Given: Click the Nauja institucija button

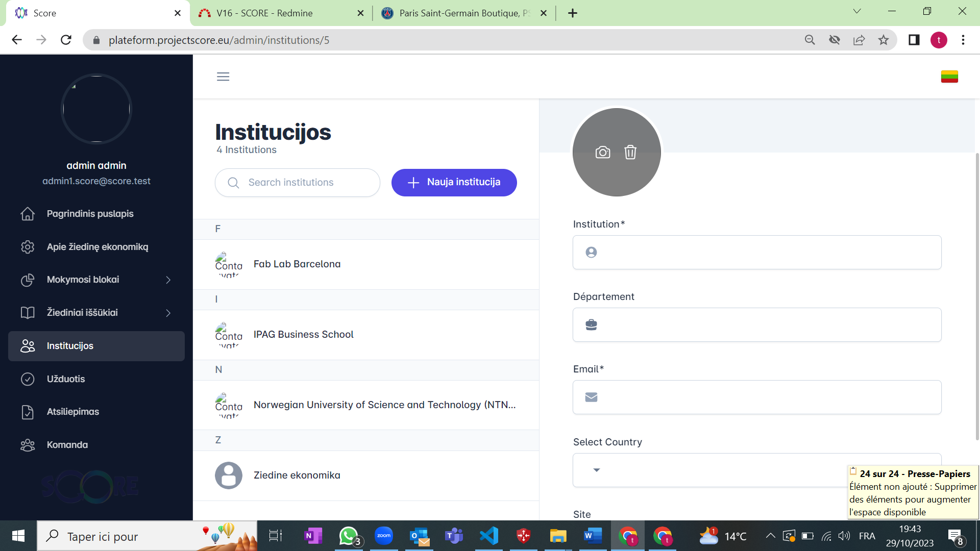Looking at the screenshot, I should click(x=454, y=182).
